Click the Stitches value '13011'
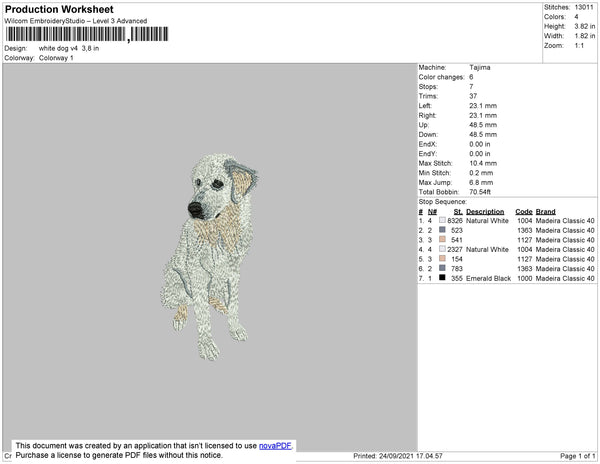 [584, 7]
